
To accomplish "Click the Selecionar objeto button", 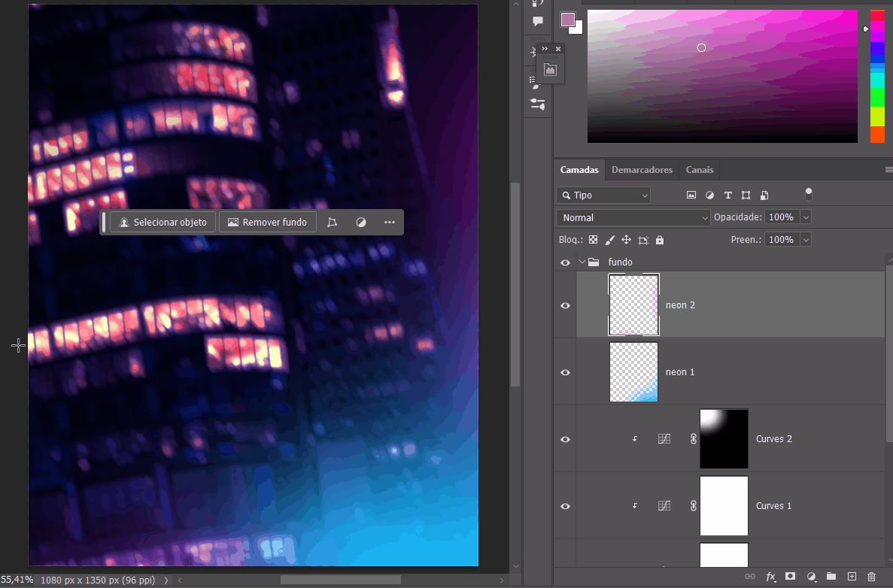I will [163, 222].
